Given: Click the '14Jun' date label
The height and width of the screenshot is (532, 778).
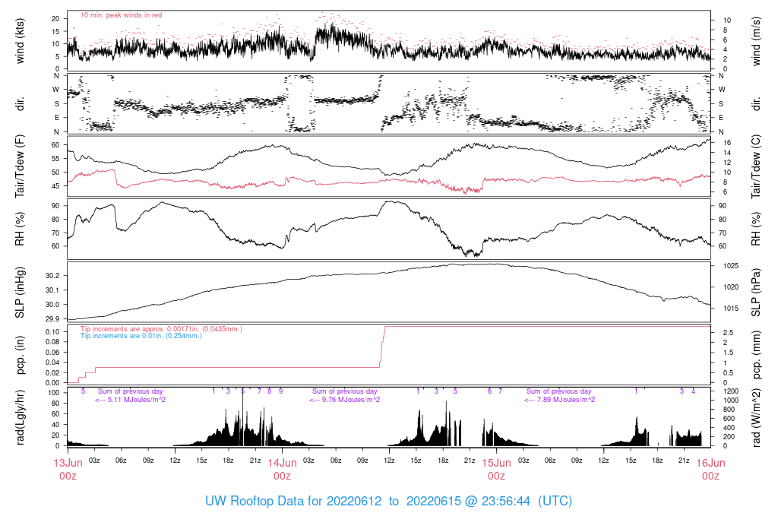Looking at the screenshot, I should click(283, 463).
